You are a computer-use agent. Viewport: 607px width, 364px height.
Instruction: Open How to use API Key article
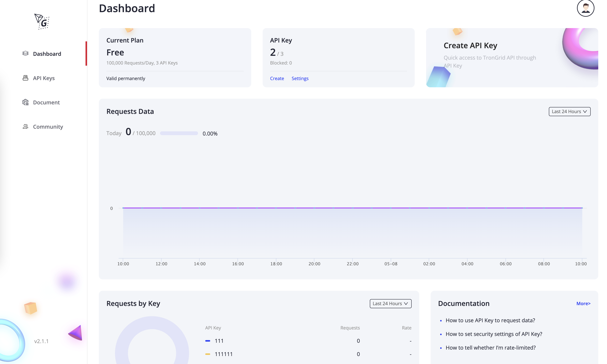pyautogui.click(x=490, y=320)
